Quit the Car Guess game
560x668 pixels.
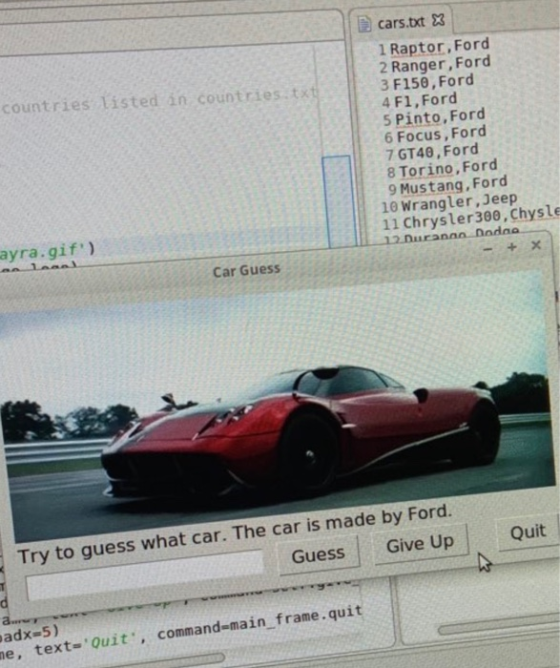tap(528, 532)
